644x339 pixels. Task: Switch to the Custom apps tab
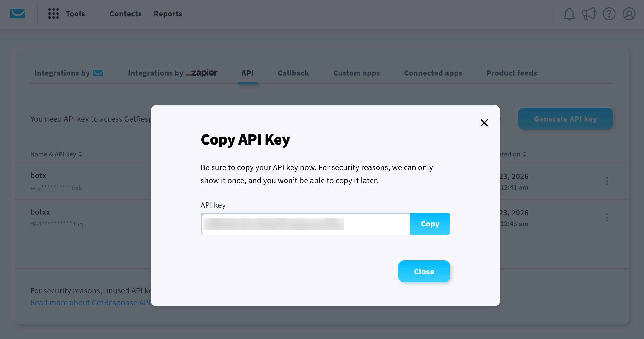(x=357, y=73)
